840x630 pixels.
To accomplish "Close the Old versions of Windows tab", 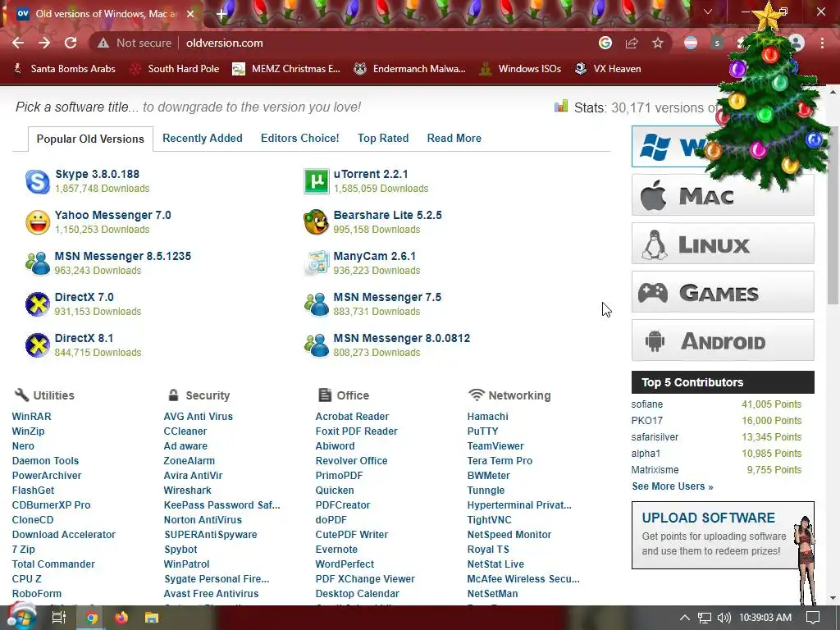I will pos(190,14).
